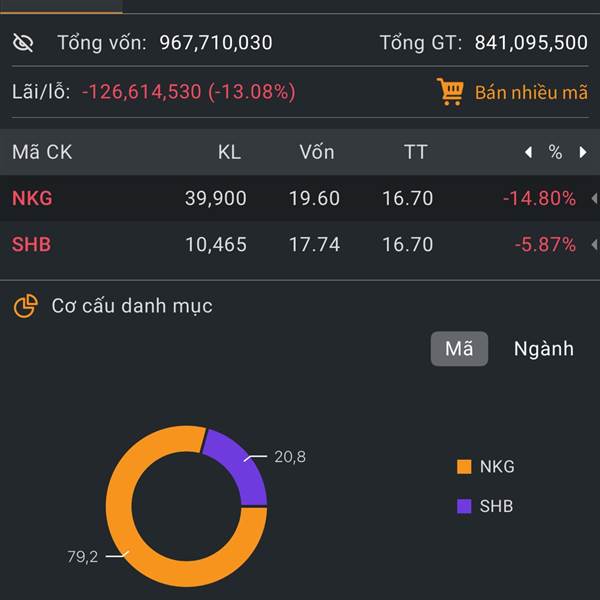Click the orange NKG legend swatch
This screenshot has height=600, width=600.
[464, 467]
